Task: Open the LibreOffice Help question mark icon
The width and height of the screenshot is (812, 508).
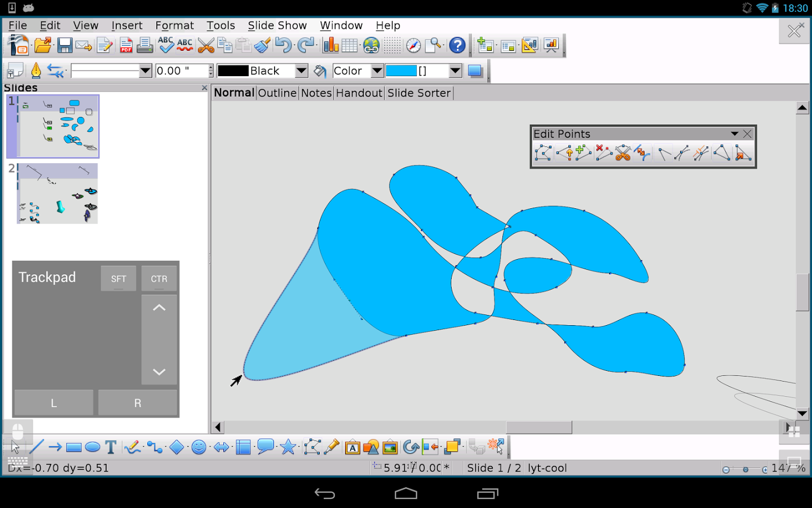Action: coord(457,45)
